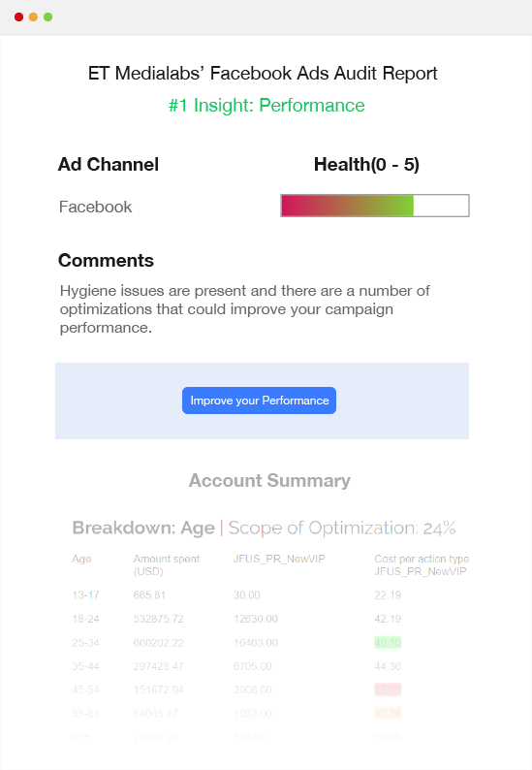The width and height of the screenshot is (532, 770).
Task: Select the 18-24 age row label
Action: point(85,619)
